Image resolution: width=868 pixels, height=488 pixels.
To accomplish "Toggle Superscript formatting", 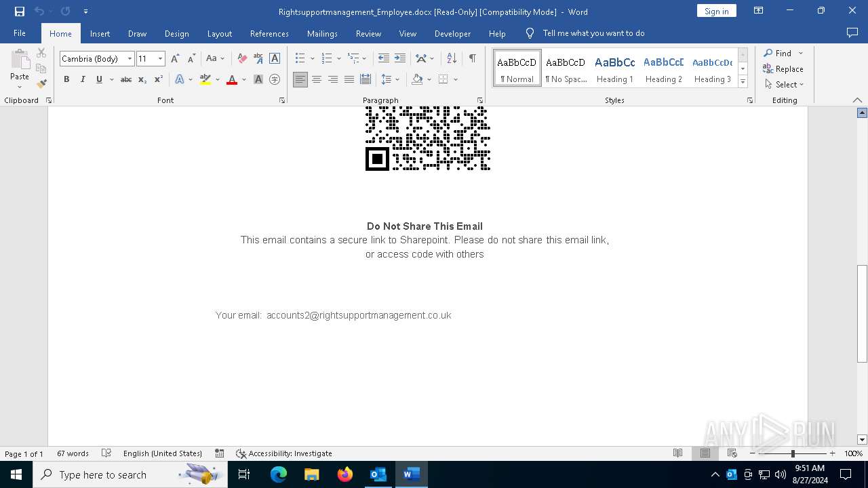I will [159, 79].
